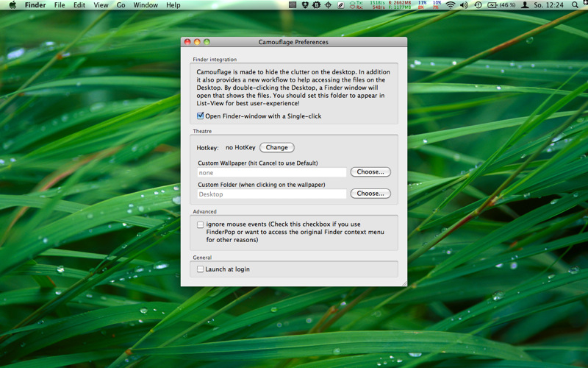Click the 'no HotKey' text
This screenshot has height=368, width=588.
[x=240, y=148]
